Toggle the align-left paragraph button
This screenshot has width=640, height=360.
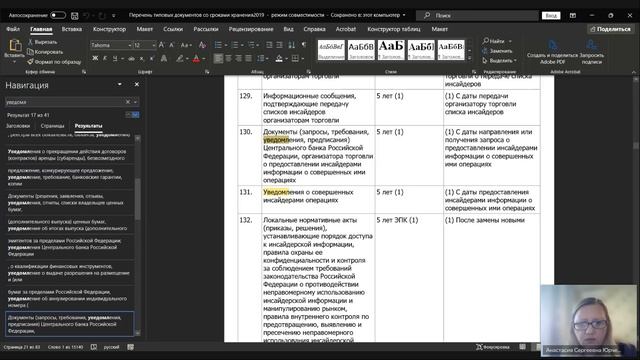[x=218, y=59]
